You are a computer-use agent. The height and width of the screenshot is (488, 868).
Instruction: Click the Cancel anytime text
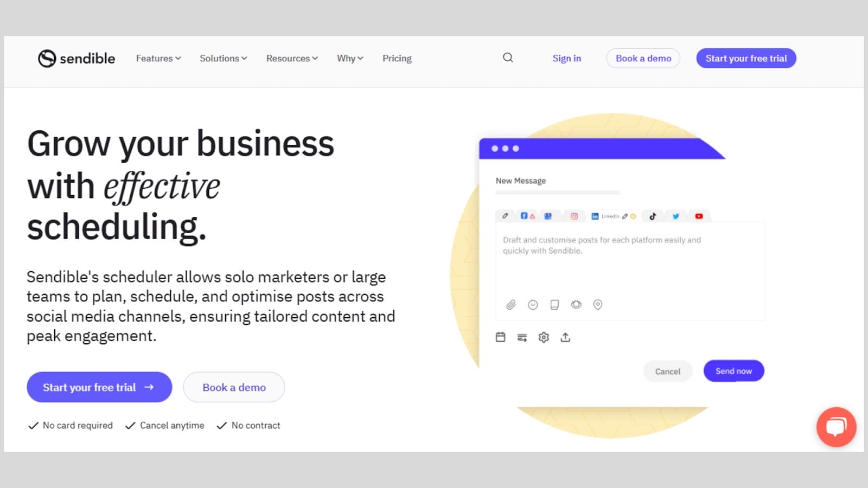172,425
